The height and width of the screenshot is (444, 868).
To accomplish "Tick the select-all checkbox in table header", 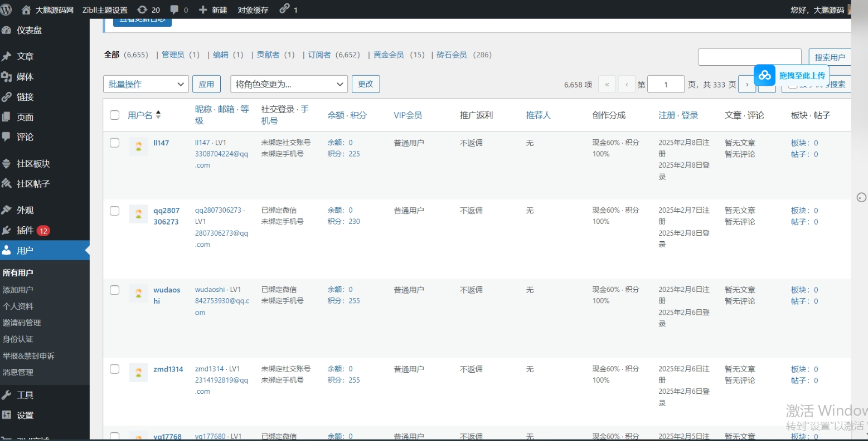I will pyautogui.click(x=115, y=115).
